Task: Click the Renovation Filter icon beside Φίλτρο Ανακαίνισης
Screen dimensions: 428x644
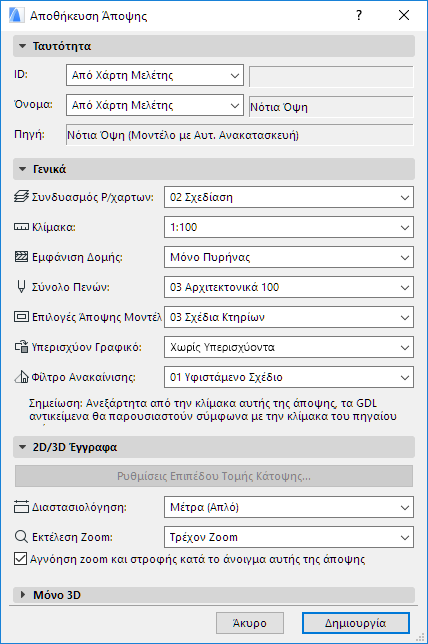Action: [21, 377]
